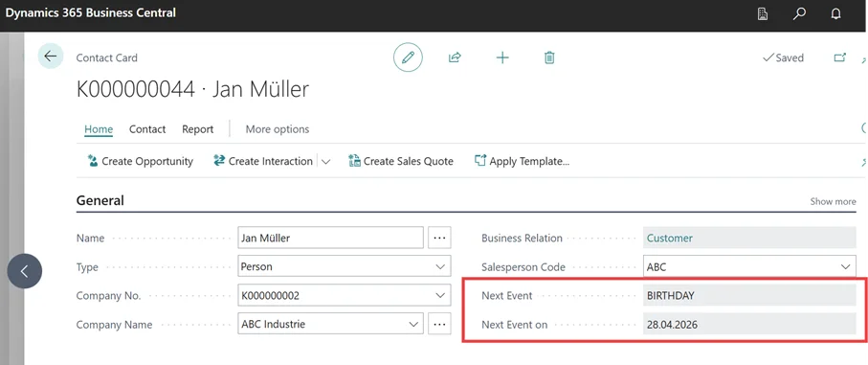868x365 pixels.
Task: Click Show more in General section
Action: (833, 201)
